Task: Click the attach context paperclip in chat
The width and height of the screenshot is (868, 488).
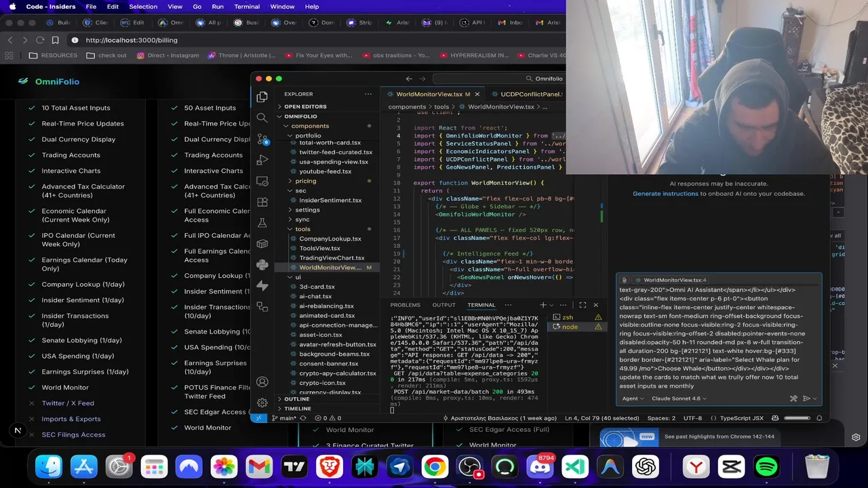Action: click(x=625, y=280)
